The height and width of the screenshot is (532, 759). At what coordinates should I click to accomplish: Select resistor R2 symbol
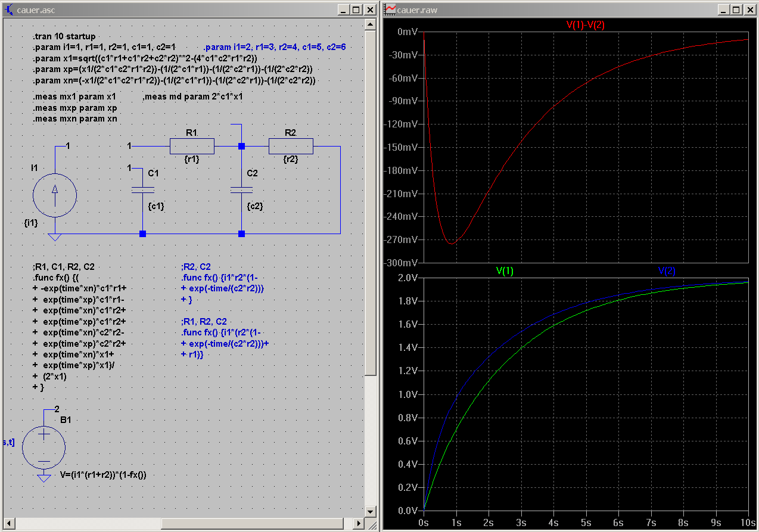[291, 146]
